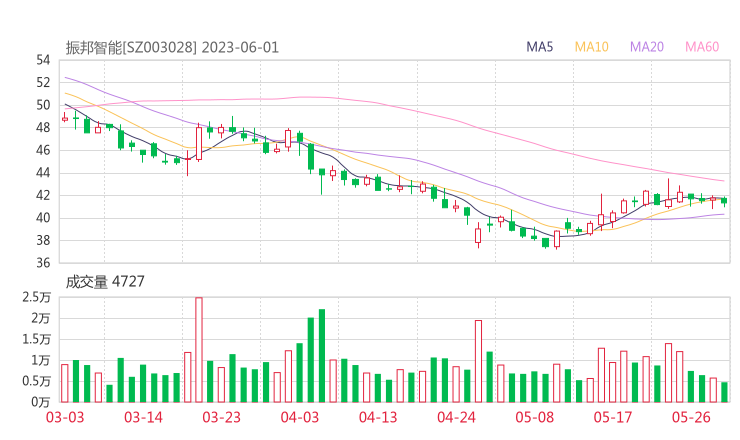This screenshot has width=740, height=440.
Task: Click the 1万 volume axis label
Action: (41, 360)
